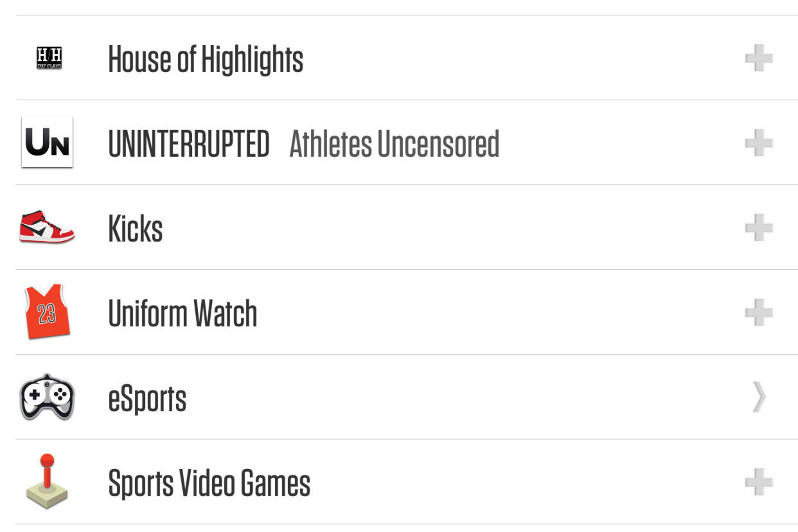Add Uniform Watch using its plus button
Image resolution: width=798 pixels, height=532 pixels.
tap(759, 313)
